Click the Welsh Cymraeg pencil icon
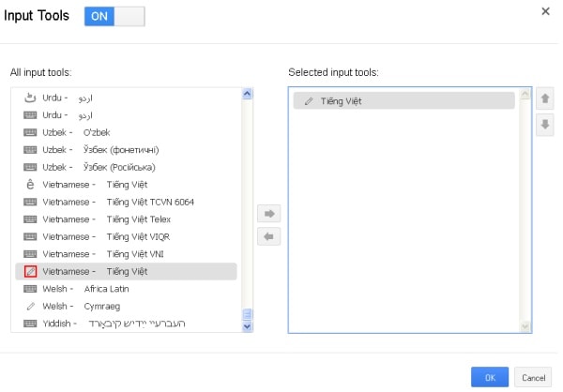The height and width of the screenshot is (392, 563). click(31, 307)
